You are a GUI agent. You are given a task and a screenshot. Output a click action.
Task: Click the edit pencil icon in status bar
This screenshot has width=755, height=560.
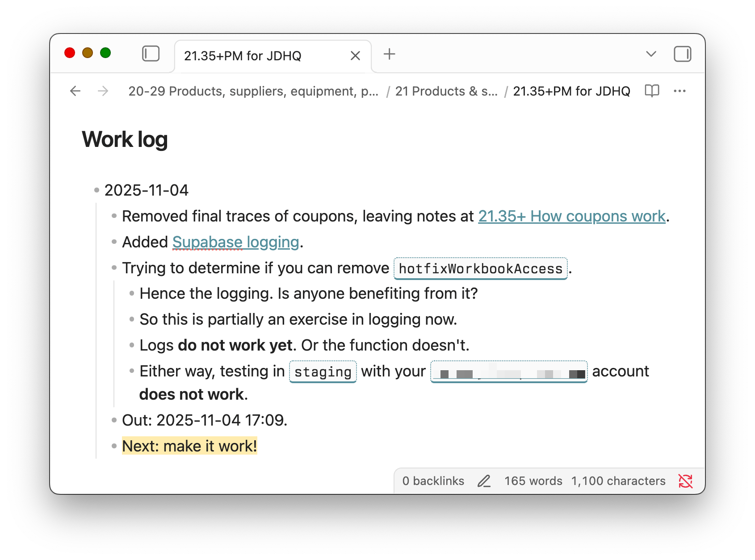click(484, 481)
